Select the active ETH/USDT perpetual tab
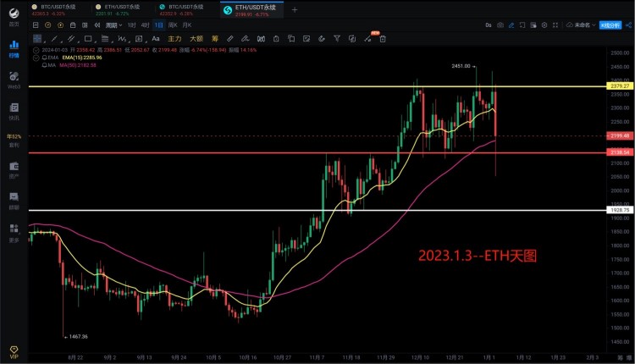 coord(252,9)
